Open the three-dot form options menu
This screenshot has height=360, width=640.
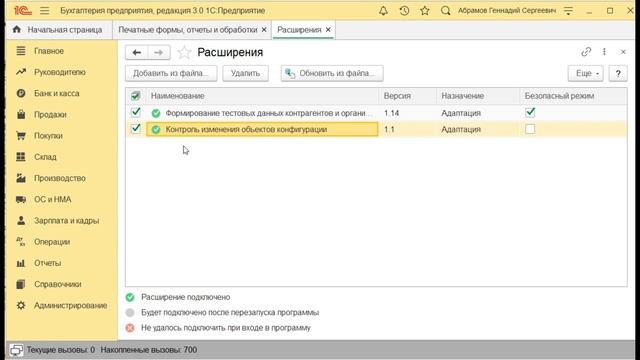[x=604, y=52]
